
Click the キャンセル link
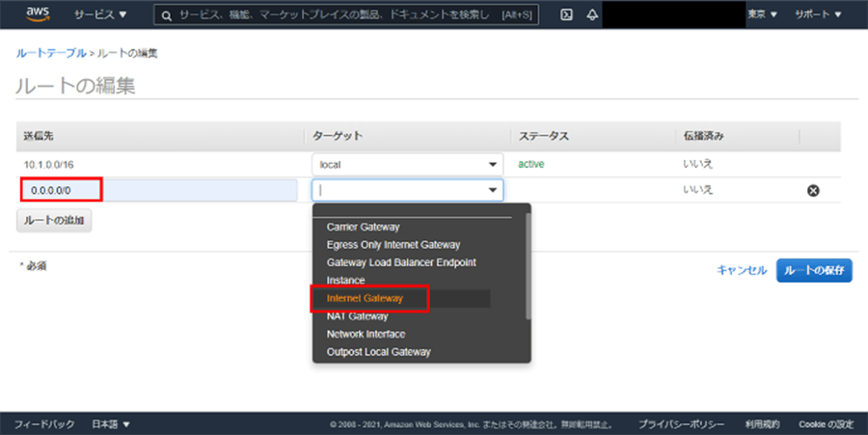[741, 271]
